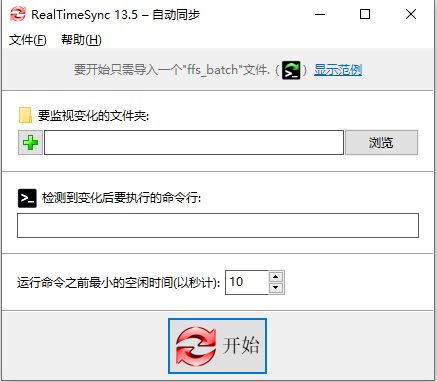Focus the command line input field
This screenshot has height=382, width=437.
tap(218, 225)
